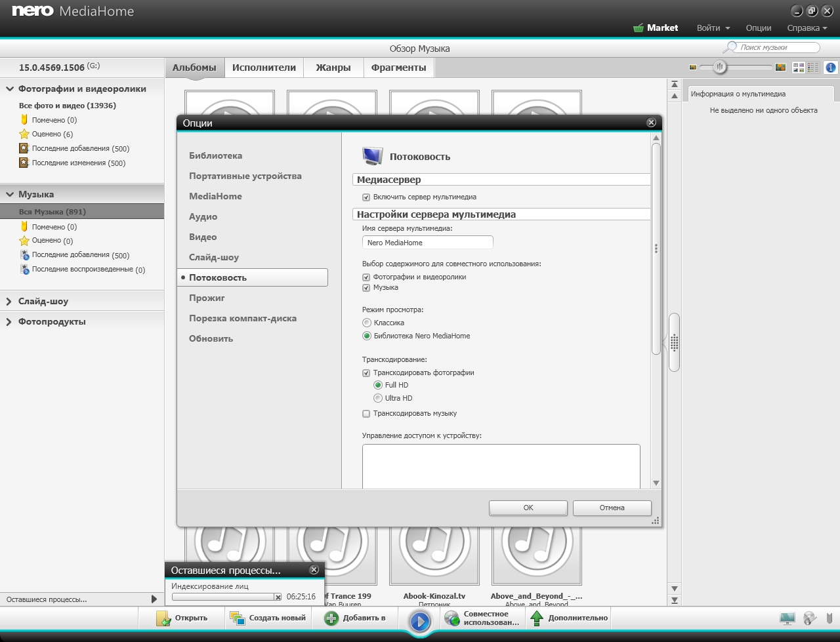Collapse the Музыка section
The image size is (840, 642).
(x=10, y=194)
